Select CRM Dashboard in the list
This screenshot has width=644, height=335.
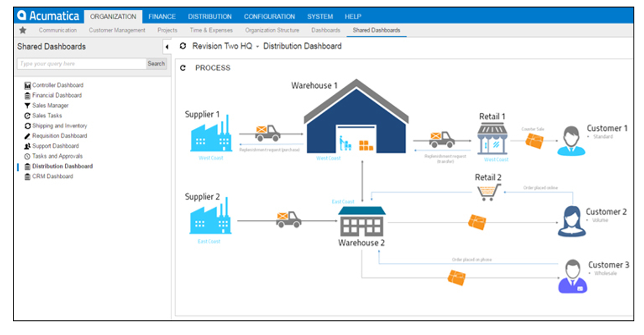pos(52,176)
